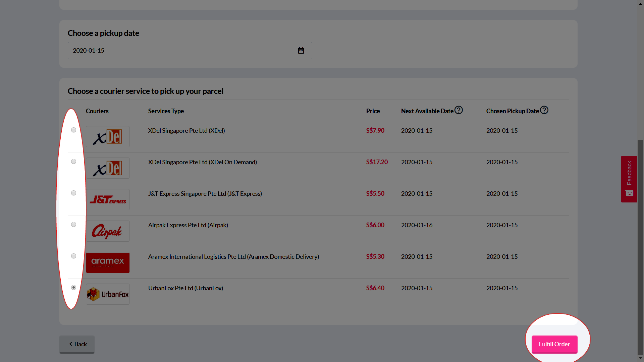644x362 pixels.
Task: Click the Chosen Pickup Date help icon
Action: click(x=544, y=110)
